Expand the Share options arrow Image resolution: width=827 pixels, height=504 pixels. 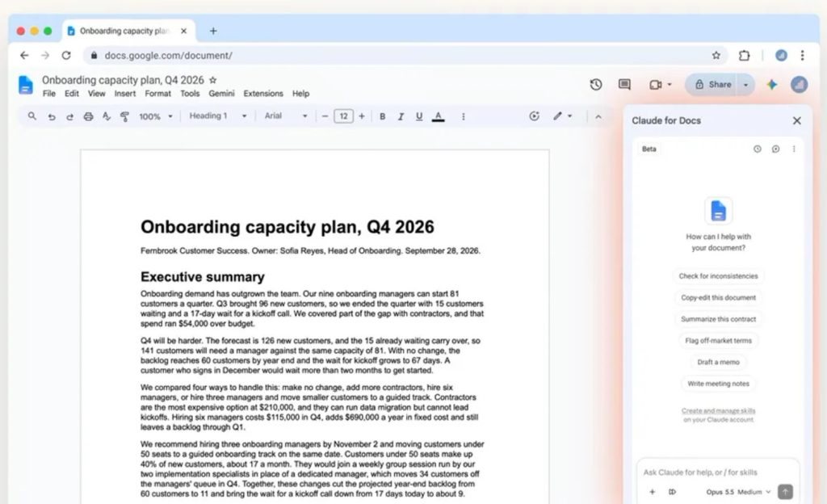tap(745, 84)
